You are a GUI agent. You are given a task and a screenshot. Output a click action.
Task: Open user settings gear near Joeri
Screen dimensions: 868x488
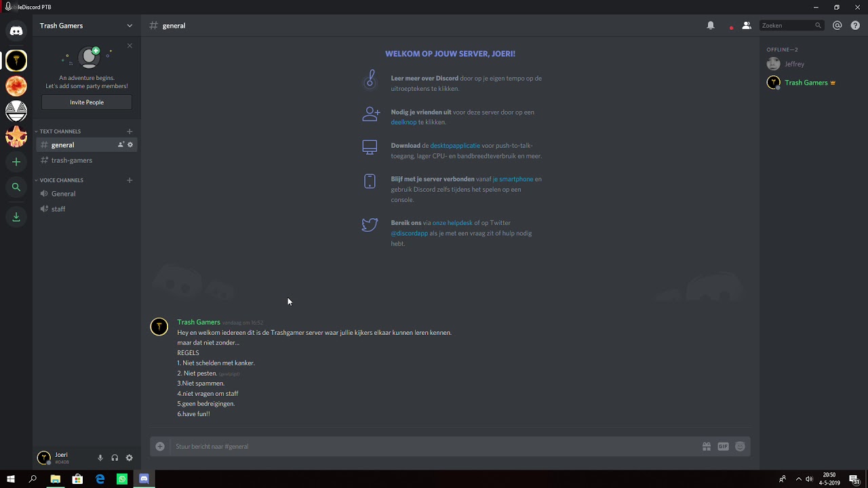(x=129, y=458)
